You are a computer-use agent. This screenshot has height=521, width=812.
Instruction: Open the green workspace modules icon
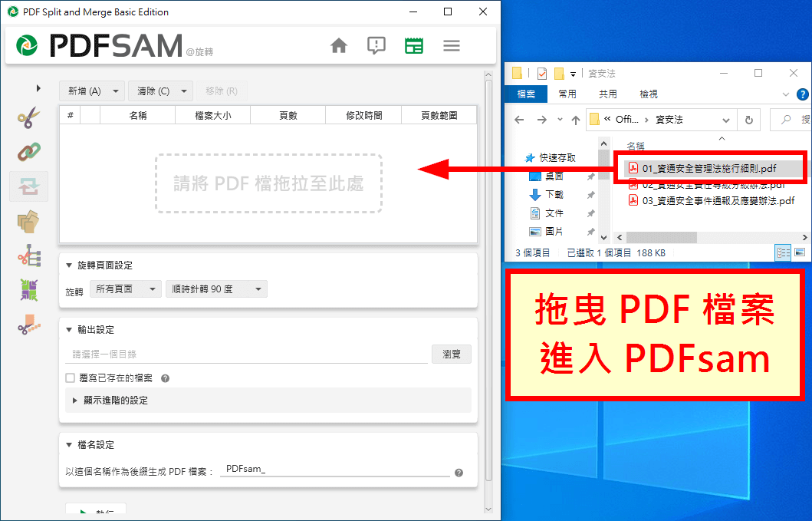(414, 45)
